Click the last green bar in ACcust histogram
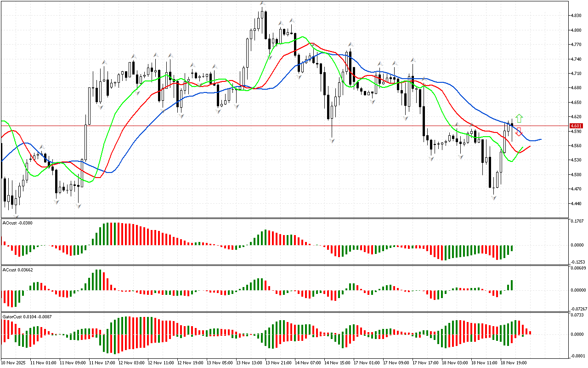 coord(511,285)
